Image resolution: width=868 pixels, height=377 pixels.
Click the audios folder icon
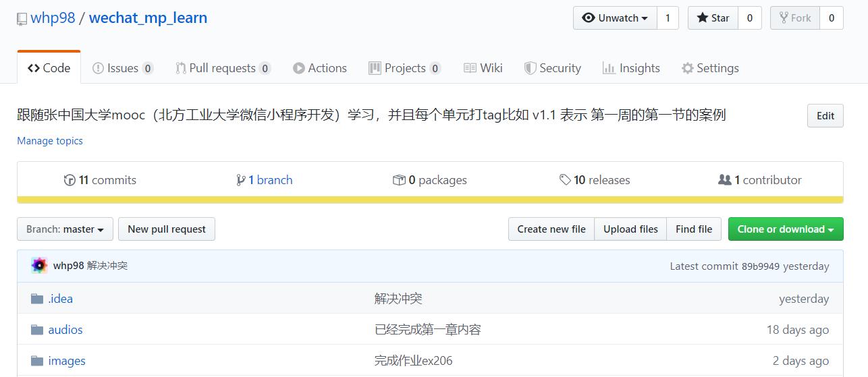[x=37, y=330]
